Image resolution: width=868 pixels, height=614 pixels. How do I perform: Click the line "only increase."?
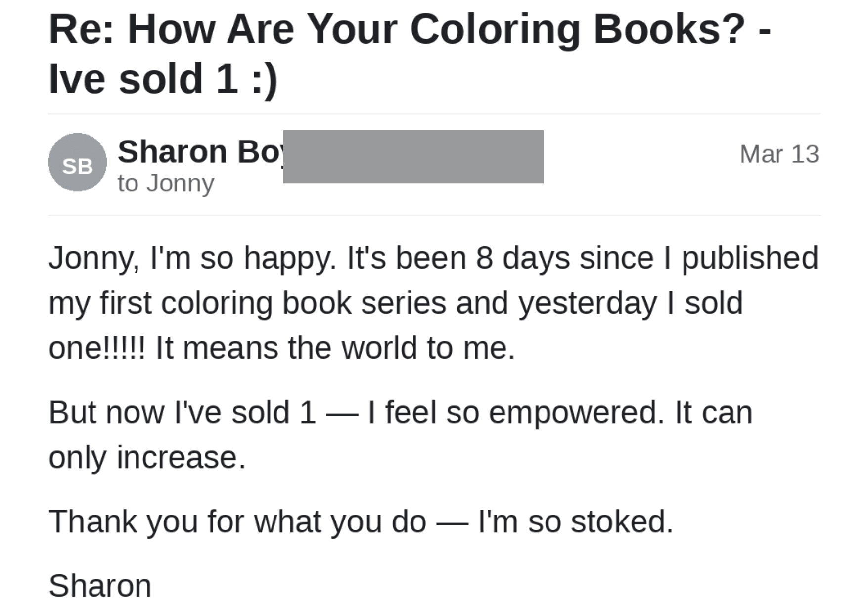(147, 457)
